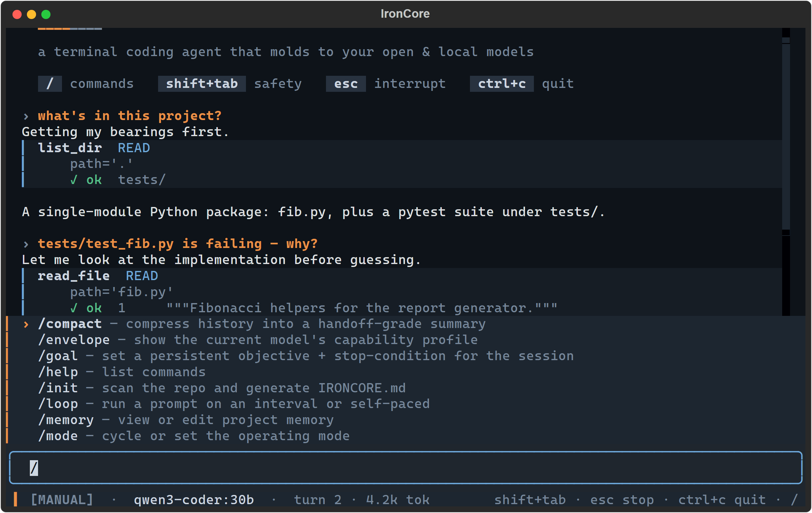Click the prompt 'what's in this project?'
This screenshot has width=812, height=513.
(130, 116)
